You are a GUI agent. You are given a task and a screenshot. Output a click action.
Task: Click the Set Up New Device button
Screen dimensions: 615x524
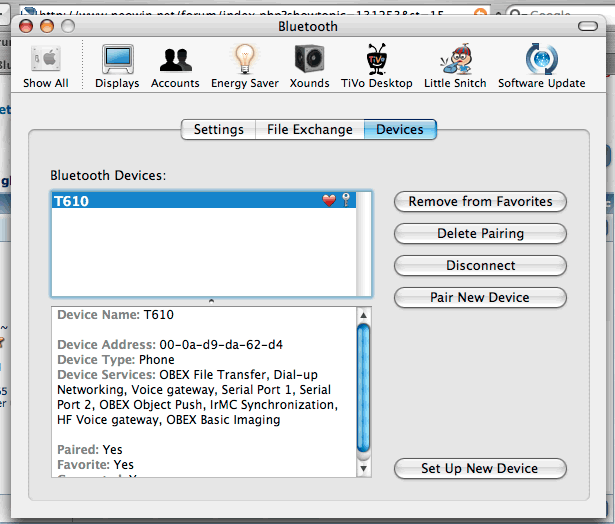tap(480, 468)
